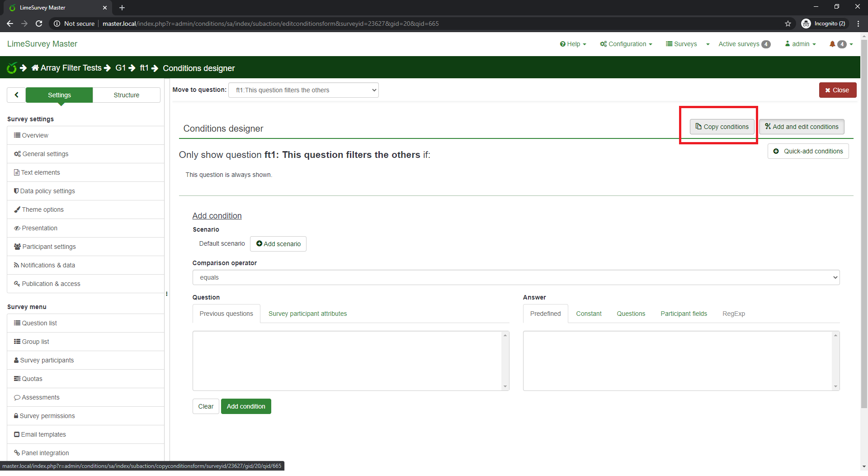
Task: Open Data policy settings
Action: [85, 191]
